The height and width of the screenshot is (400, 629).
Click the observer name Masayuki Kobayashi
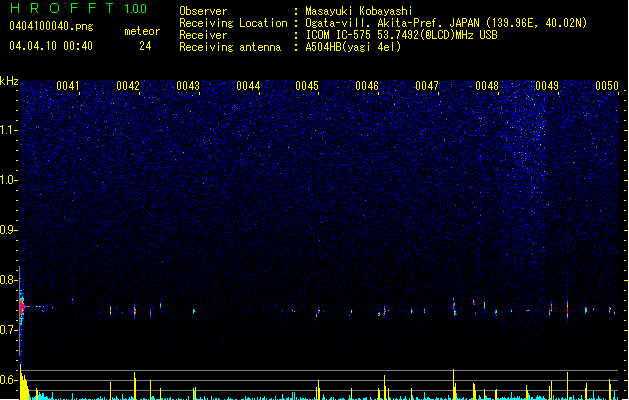[359, 11]
